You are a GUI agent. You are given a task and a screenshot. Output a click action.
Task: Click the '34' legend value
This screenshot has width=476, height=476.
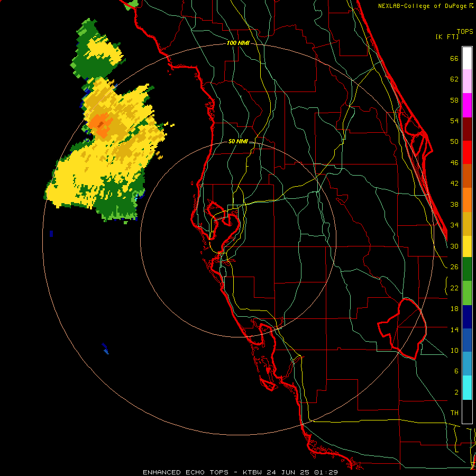click(454, 225)
